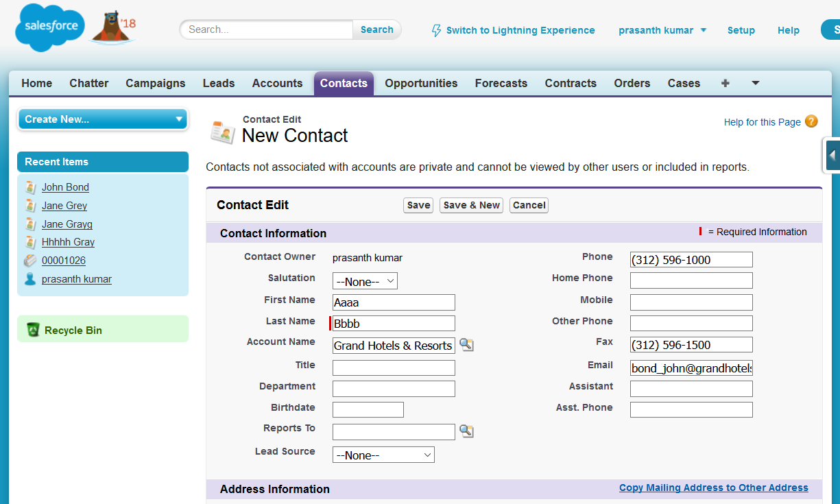840x504 pixels.
Task: Click the Jane Grey contact icon
Action: [29, 206]
